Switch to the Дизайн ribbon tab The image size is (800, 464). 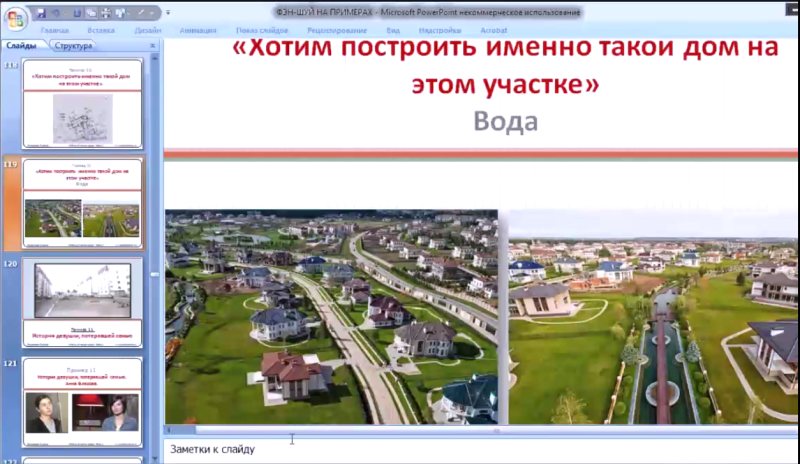(148, 31)
